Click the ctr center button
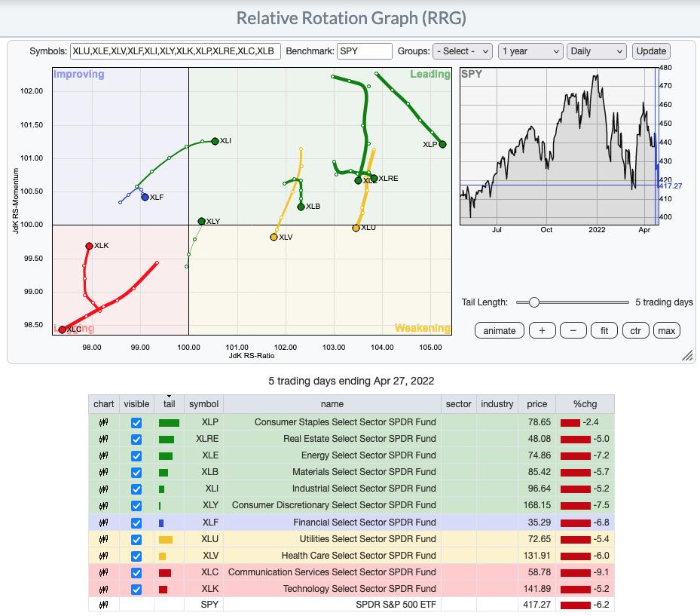 [x=635, y=331]
